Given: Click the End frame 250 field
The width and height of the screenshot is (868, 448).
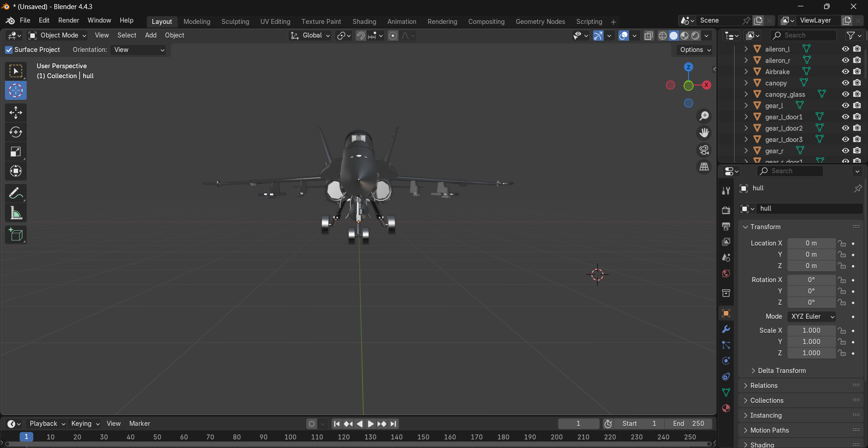Looking at the screenshot, I should 689,424.
